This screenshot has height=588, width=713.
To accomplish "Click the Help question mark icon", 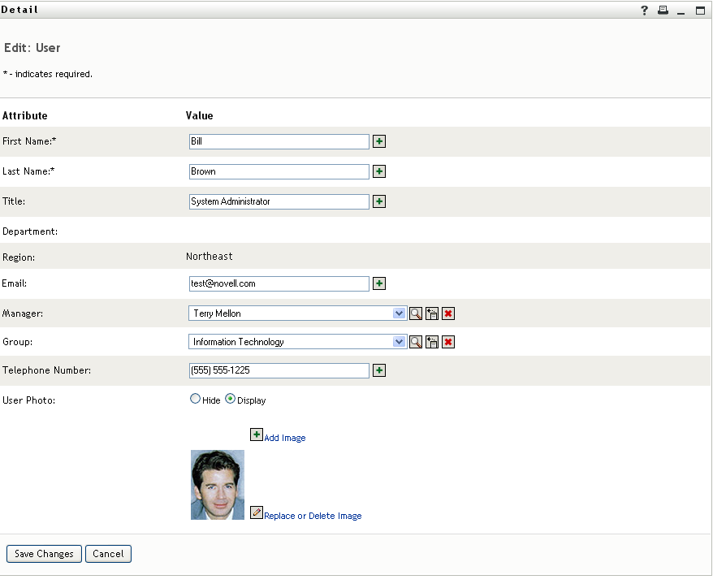I will tap(645, 11).
